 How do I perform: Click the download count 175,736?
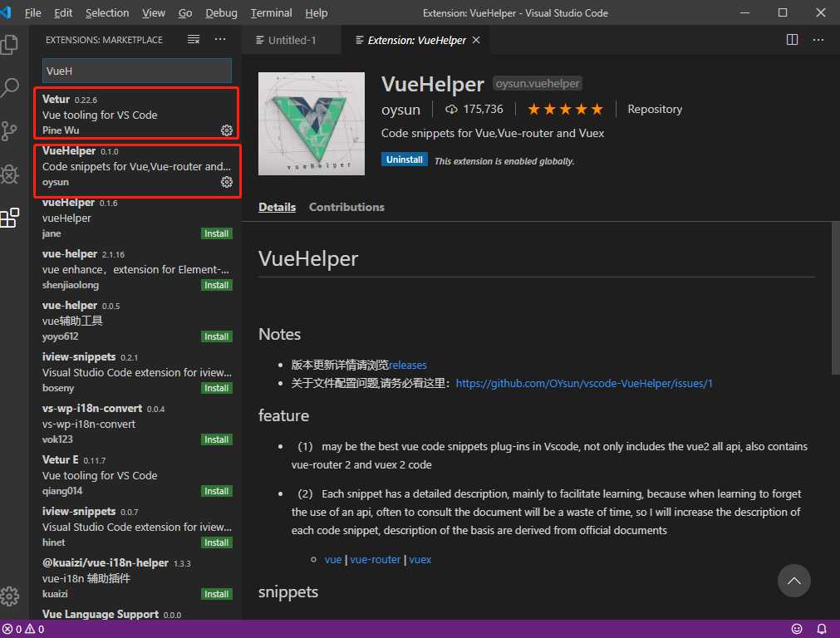[474, 110]
